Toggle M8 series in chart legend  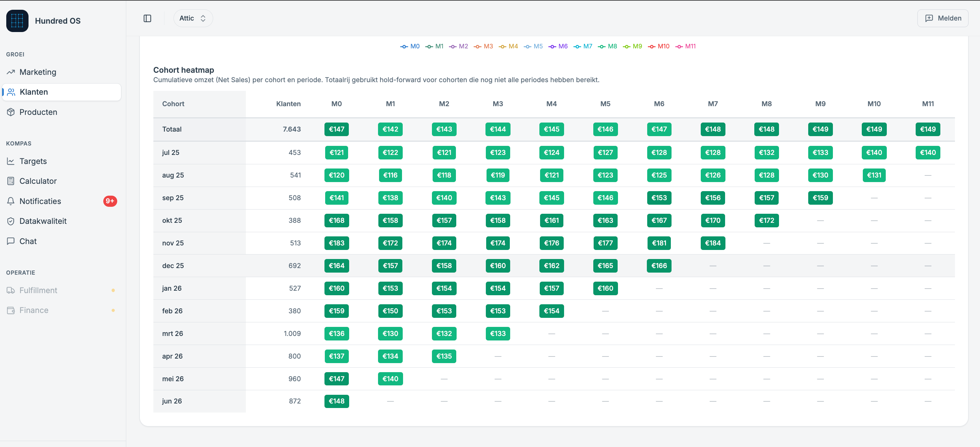(607, 46)
